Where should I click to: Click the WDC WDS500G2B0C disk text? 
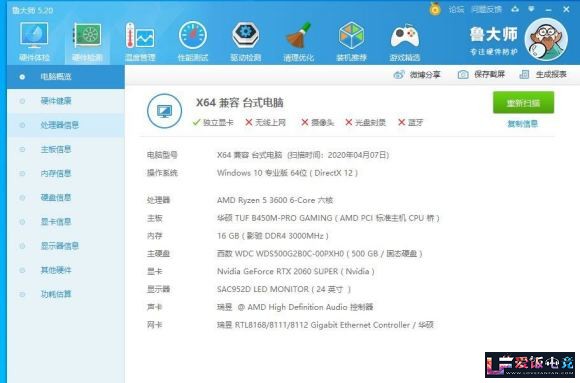(320, 253)
